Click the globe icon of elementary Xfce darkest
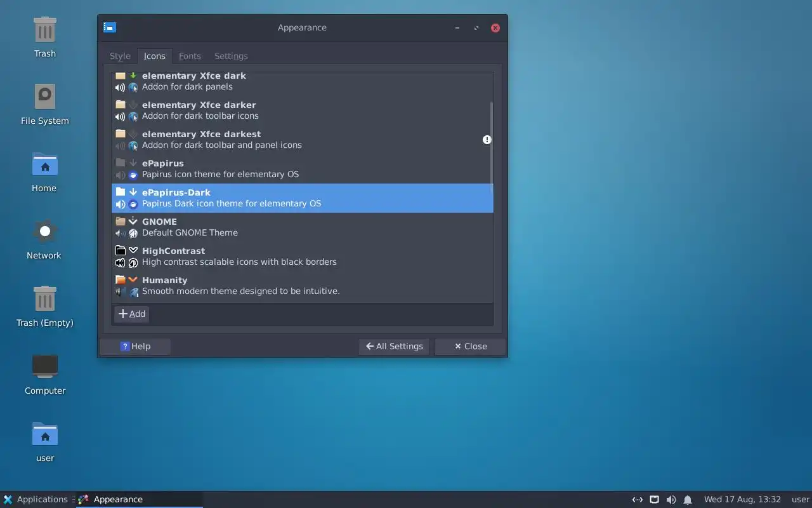This screenshot has height=508, width=812. click(133, 146)
